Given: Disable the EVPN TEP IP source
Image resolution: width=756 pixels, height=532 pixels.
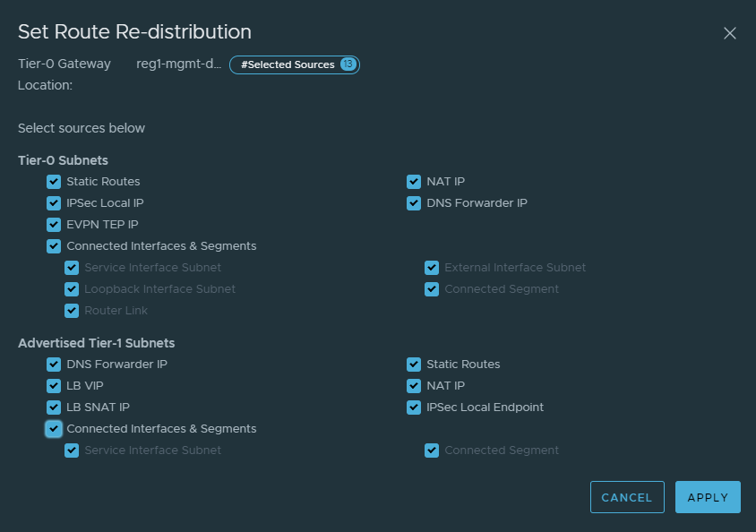Looking at the screenshot, I should point(54,225).
